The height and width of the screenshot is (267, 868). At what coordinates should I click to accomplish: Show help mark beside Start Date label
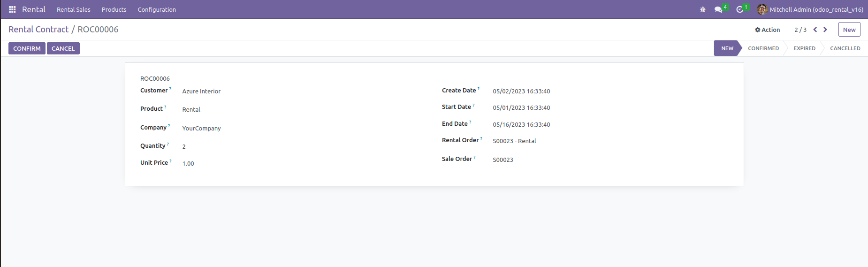click(473, 105)
